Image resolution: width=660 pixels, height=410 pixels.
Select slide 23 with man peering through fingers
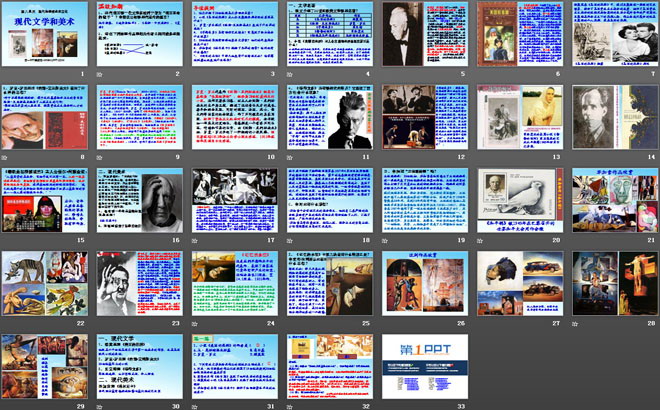pos(140,283)
